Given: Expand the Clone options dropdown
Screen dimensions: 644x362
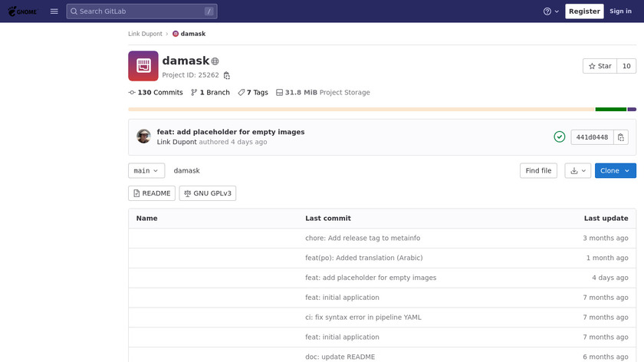Looking at the screenshot, I should [x=615, y=171].
